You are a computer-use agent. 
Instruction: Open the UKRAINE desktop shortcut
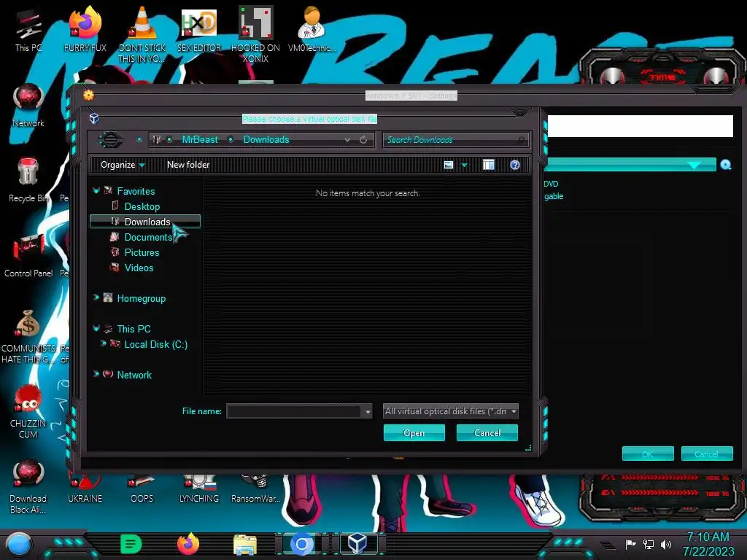(x=85, y=488)
